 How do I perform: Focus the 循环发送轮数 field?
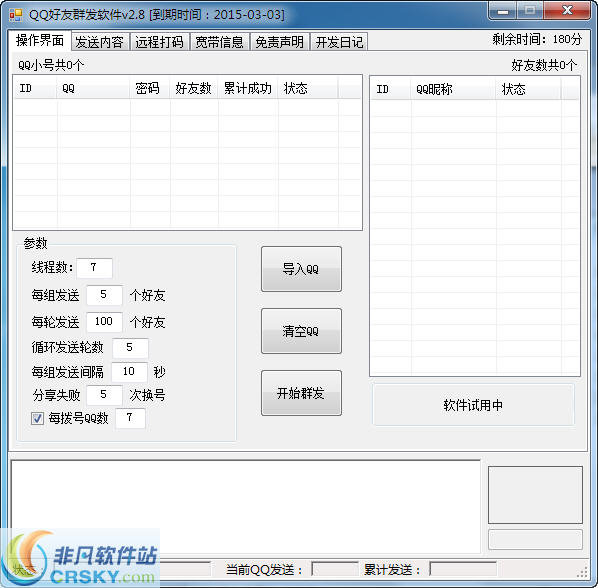click(130, 348)
